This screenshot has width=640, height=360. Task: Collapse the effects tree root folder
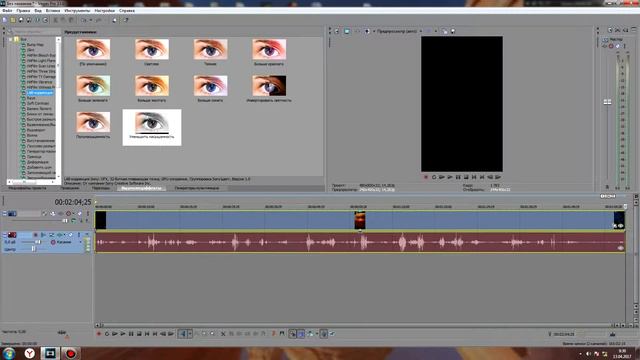11,40
